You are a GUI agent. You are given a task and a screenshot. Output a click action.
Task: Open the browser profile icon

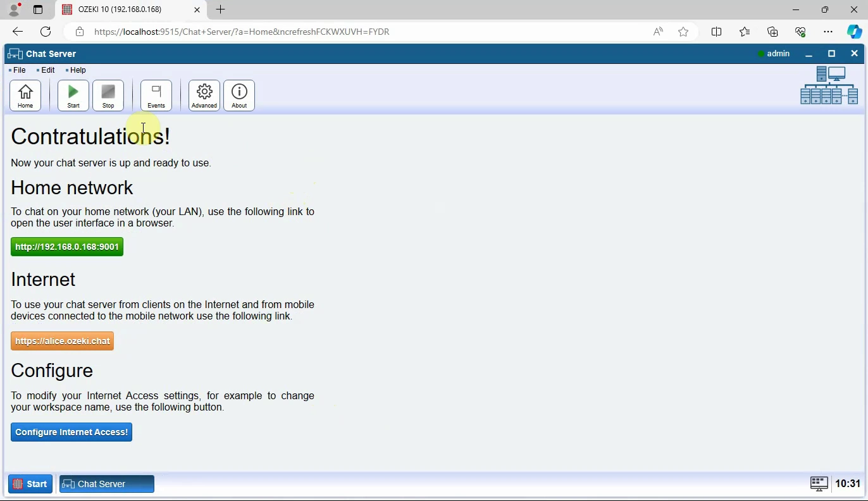pyautogui.click(x=14, y=9)
